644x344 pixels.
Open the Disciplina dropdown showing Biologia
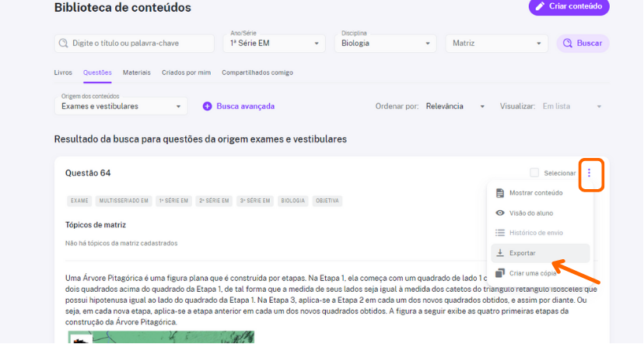385,43
